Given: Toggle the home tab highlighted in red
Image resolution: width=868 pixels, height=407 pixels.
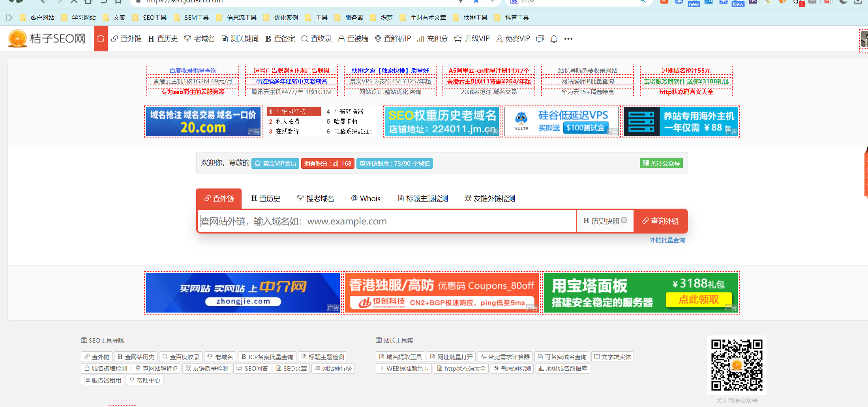Looking at the screenshot, I should tap(101, 38).
